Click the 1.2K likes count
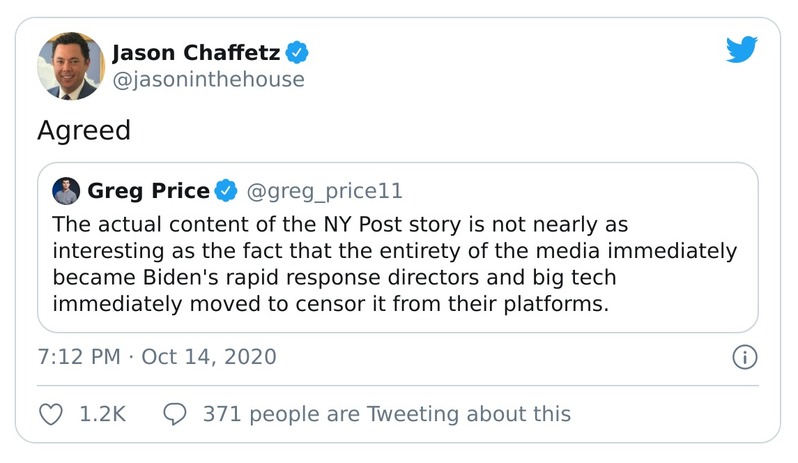The width and height of the screenshot is (798, 463). pyautogui.click(x=103, y=413)
